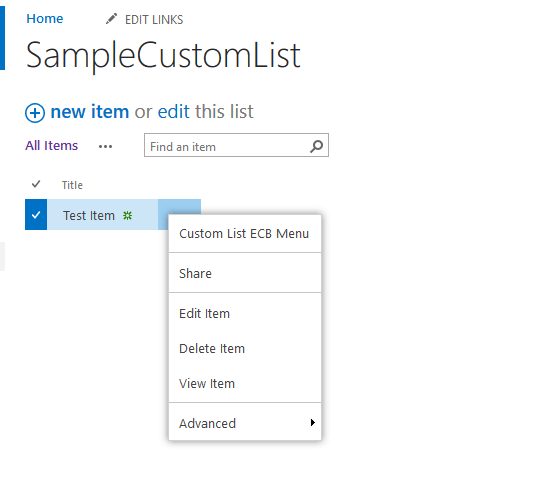Open the views ellipsis menu
Image resolution: width=541 pixels, height=482 pixels.
click(105, 146)
